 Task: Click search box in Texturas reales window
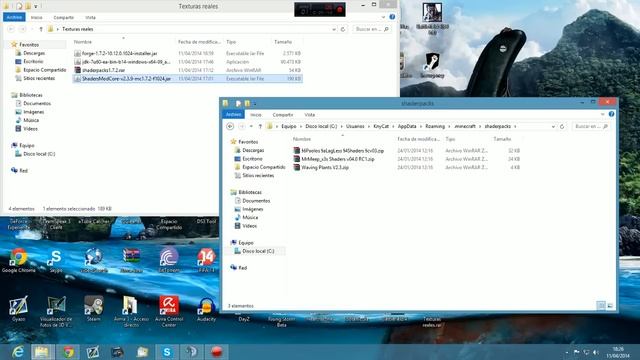371,29
